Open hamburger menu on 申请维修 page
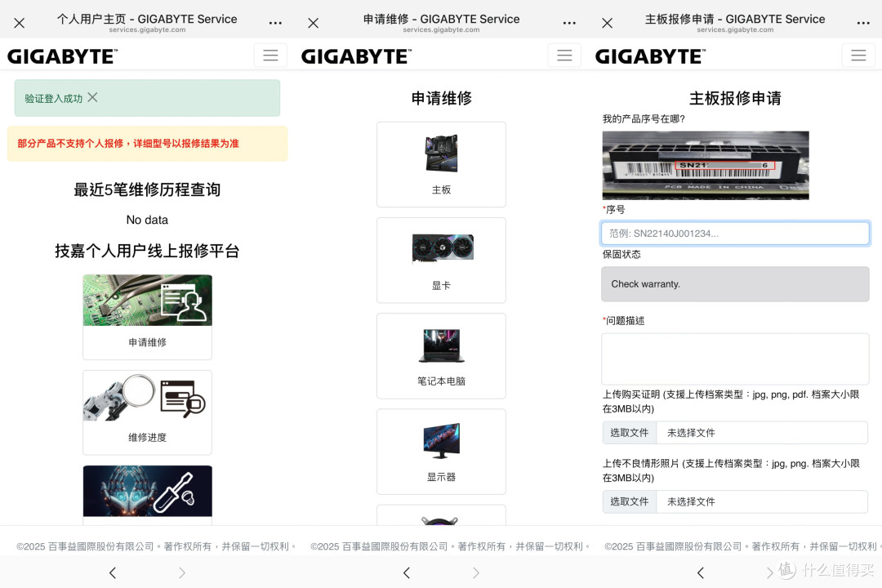 click(x=564, y=56)
